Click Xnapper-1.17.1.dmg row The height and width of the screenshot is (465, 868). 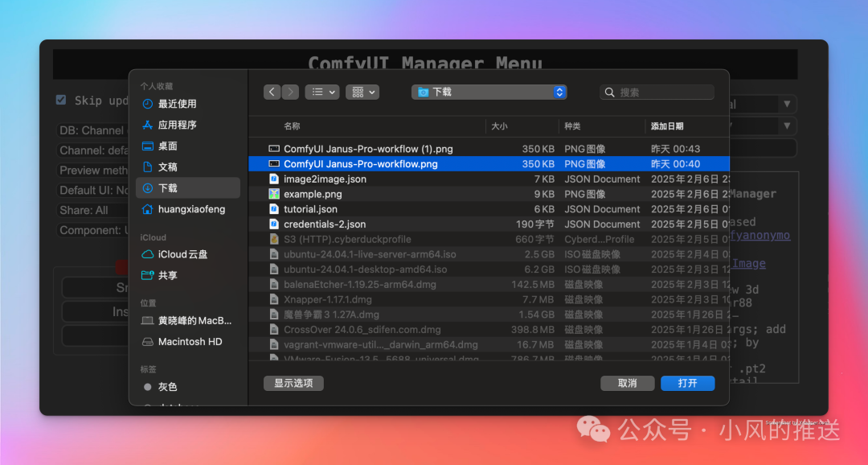(489, 299)
